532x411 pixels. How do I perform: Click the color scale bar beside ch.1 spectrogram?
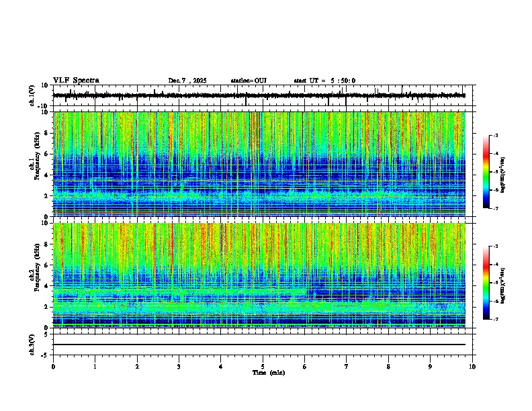tap(486, 172)
